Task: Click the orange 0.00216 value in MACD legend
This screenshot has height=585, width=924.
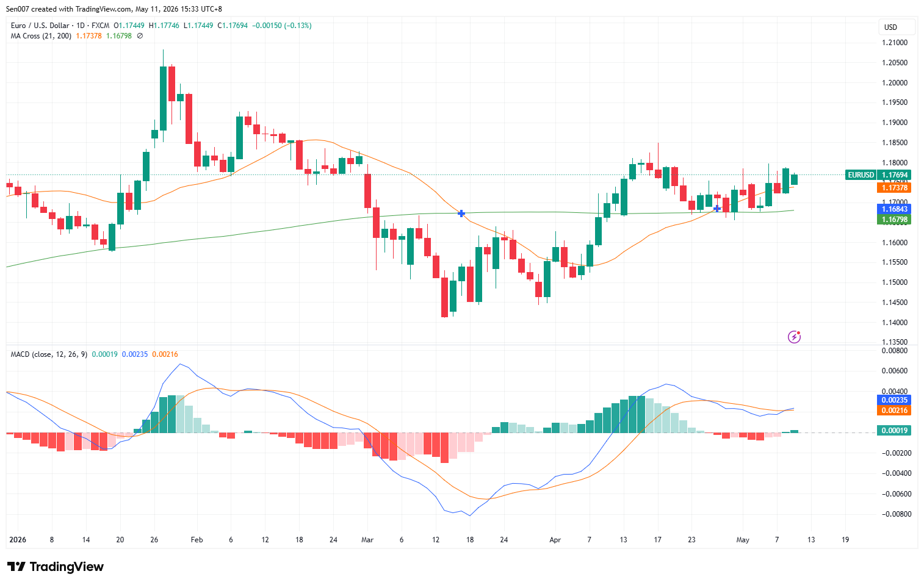Action: [165, 354]
